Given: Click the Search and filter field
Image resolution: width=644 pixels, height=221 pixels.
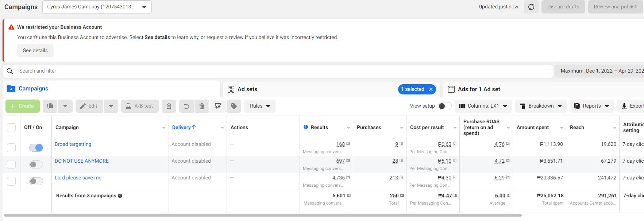Looking at the screenshot, I should point(277,71).
